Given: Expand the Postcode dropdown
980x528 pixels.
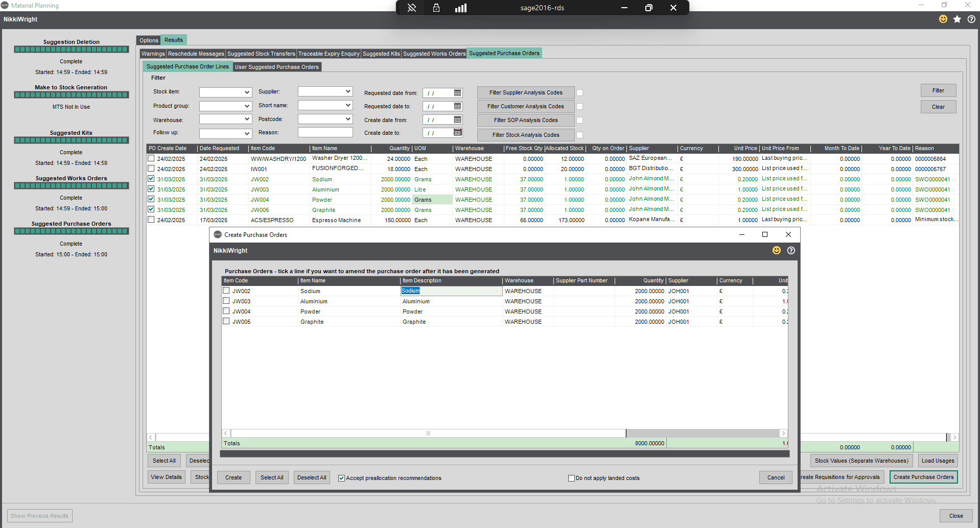Looking at the screenshot, I should (x=348, y=119).
